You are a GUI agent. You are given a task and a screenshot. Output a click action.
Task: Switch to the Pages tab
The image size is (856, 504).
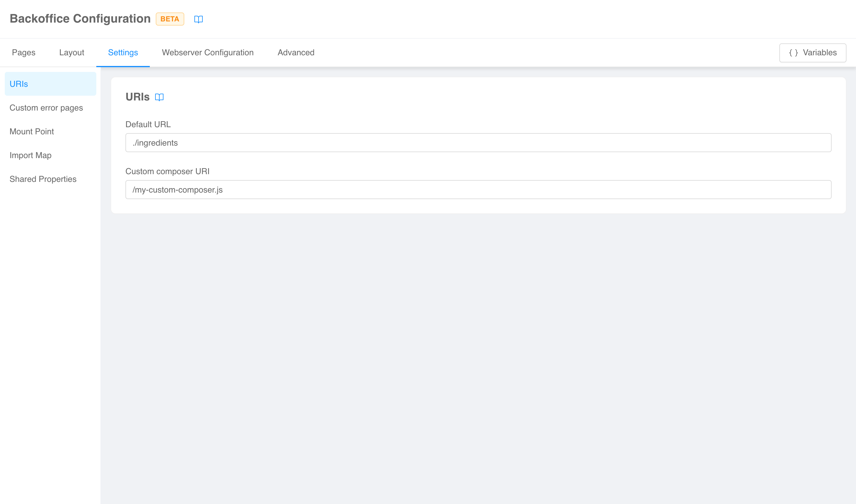pos(23,53)
